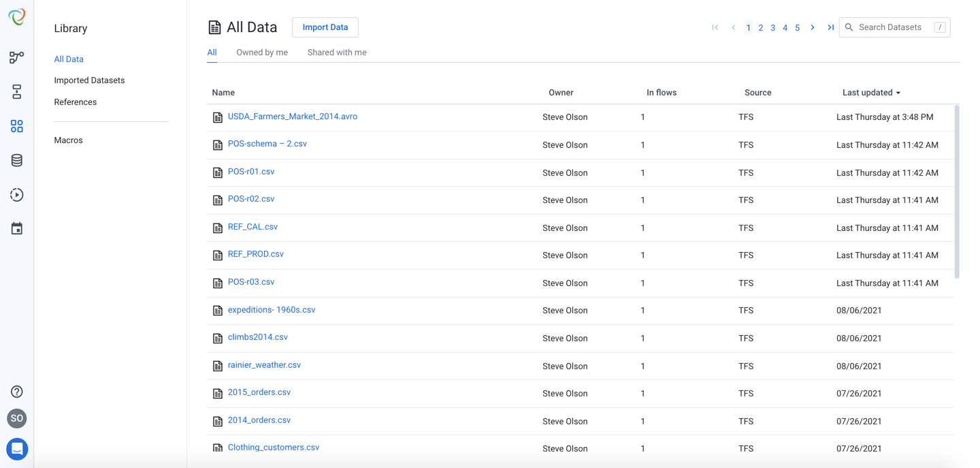The image size is (980, 468).
Task: Sort by Last updated column dropdown
Action: click(x=871, y=93)
